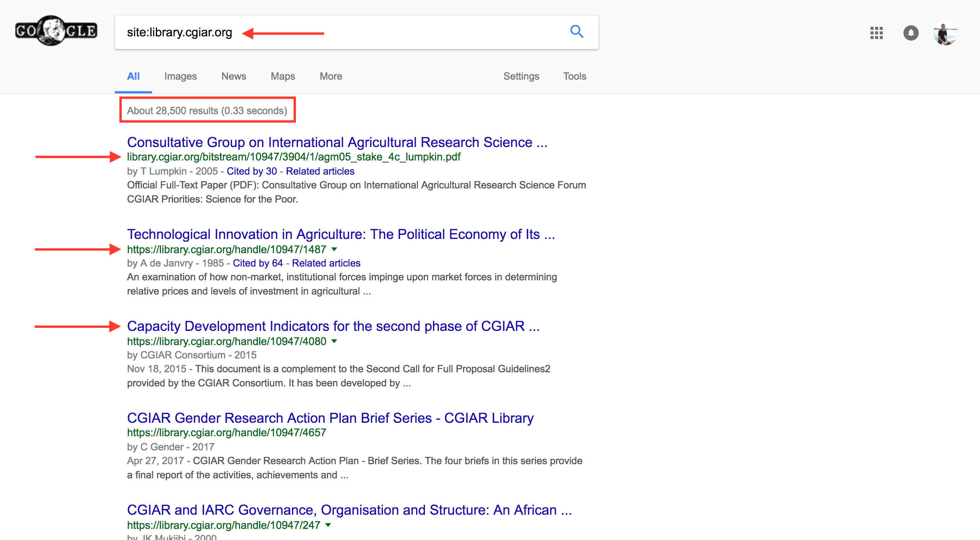Switch to the News tab
Screen dimensions: 980x540
click(x=234, y=76)
